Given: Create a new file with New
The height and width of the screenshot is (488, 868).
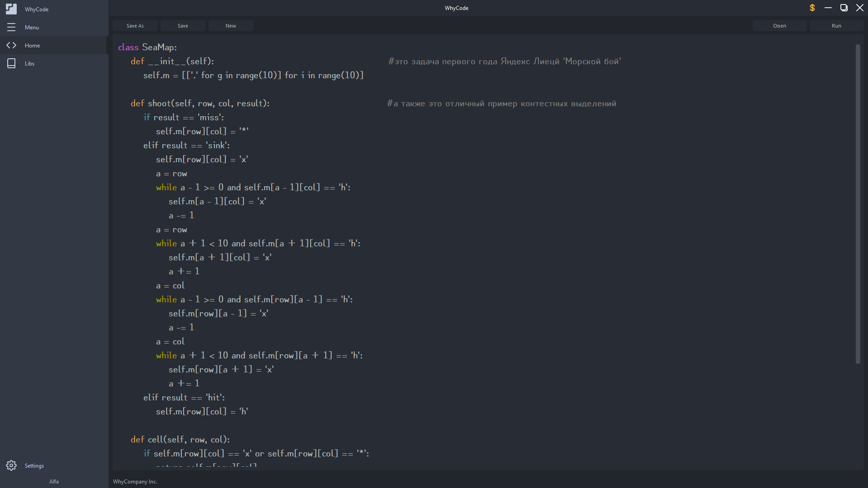Looking at the screenshot, I should [x=231, y=26].
